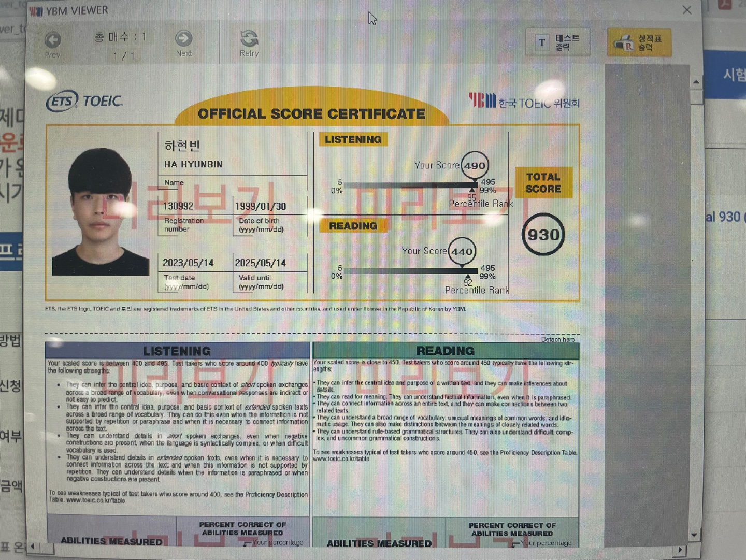Viewport: 746px width, 560px height.
Task: Click the T text print button
Action: tap(558, 42)
